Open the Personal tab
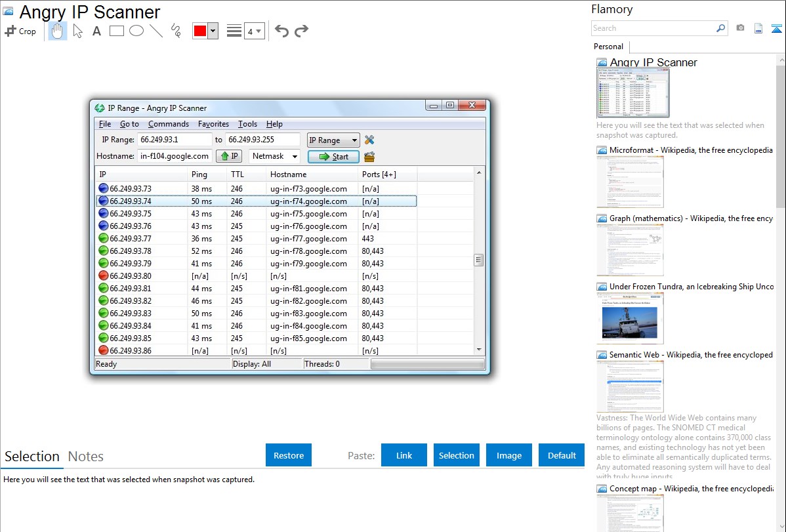Image resolution: width=786 pixels, height=532 pixels. [x=609, y=47]
